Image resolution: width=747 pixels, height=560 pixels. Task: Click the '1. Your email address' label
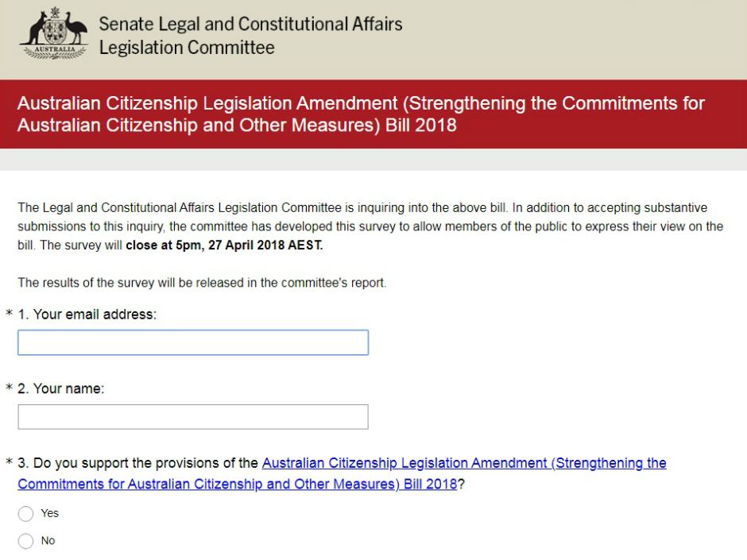(x=87, y=315)
